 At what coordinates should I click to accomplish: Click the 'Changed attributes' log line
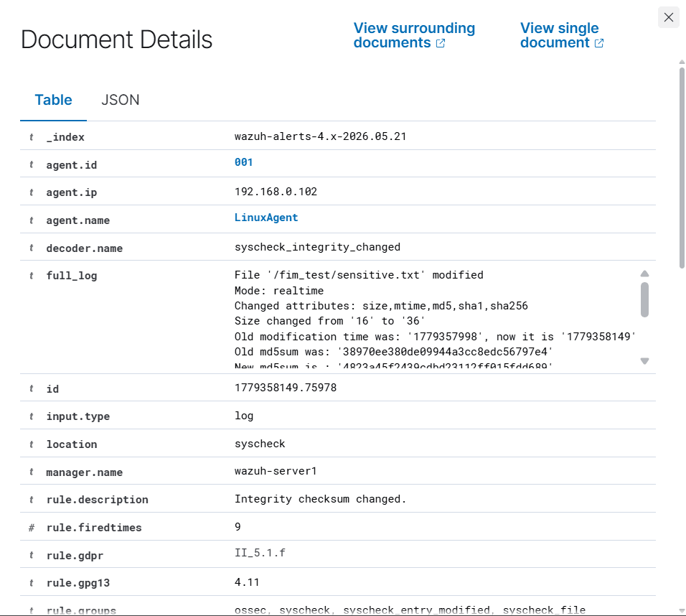(381, 306)
